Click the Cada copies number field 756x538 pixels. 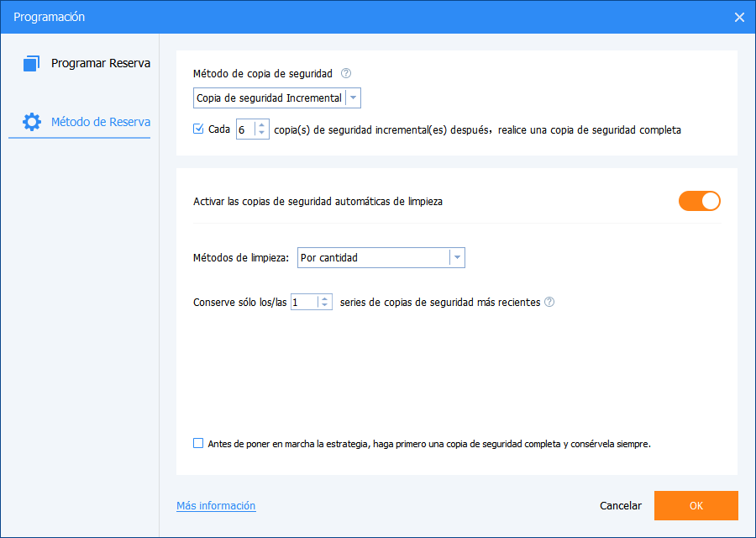click(245, 129)
